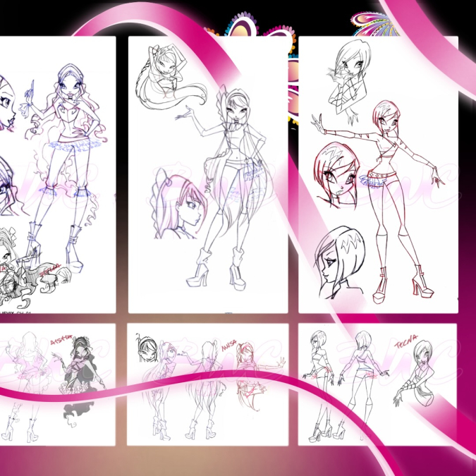Open the large sketch sheet with purple curly-haired fairy
476x476 pixels.
pyautogui.click(x=58, y=175)
